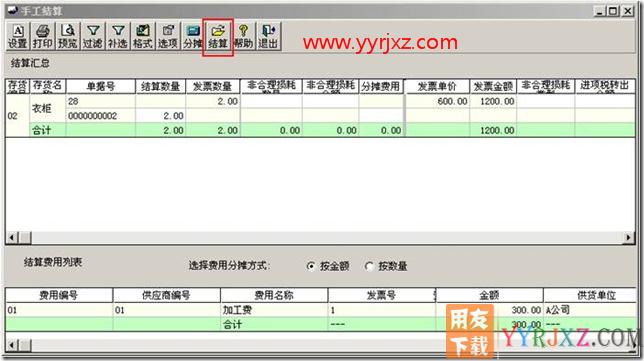This screenshot has width=644, height=361.
Task: Click the 退出 (Exit) toolbar icon
Action: click(268, 36)
